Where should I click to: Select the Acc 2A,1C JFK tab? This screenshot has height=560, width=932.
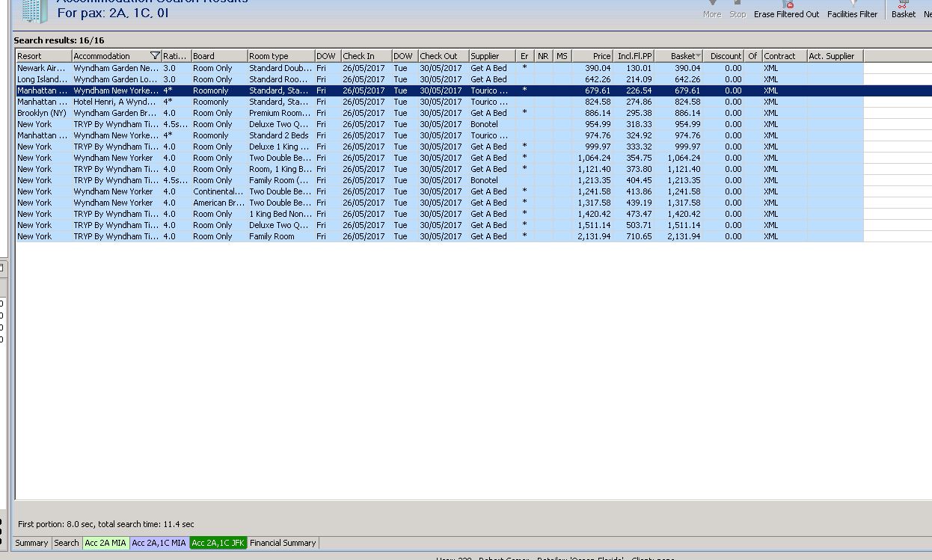tap(218, 543)
